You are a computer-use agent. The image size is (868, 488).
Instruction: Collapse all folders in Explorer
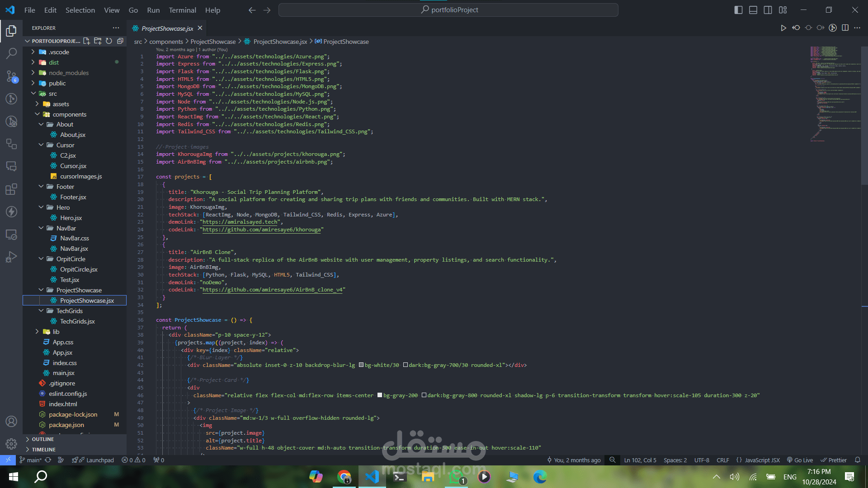tap(120, 41)
